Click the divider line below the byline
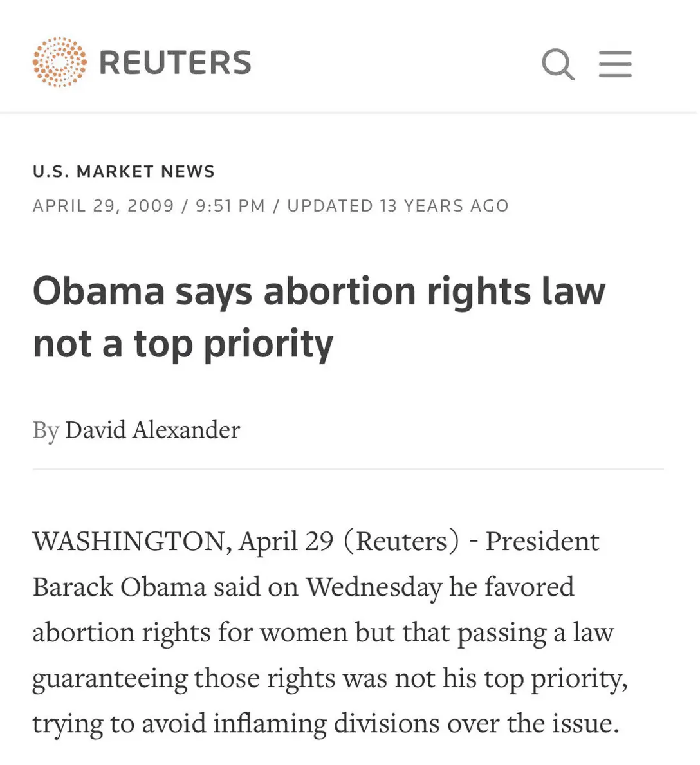The height and width of the screenshot is (765, 700). click(348, 470)
